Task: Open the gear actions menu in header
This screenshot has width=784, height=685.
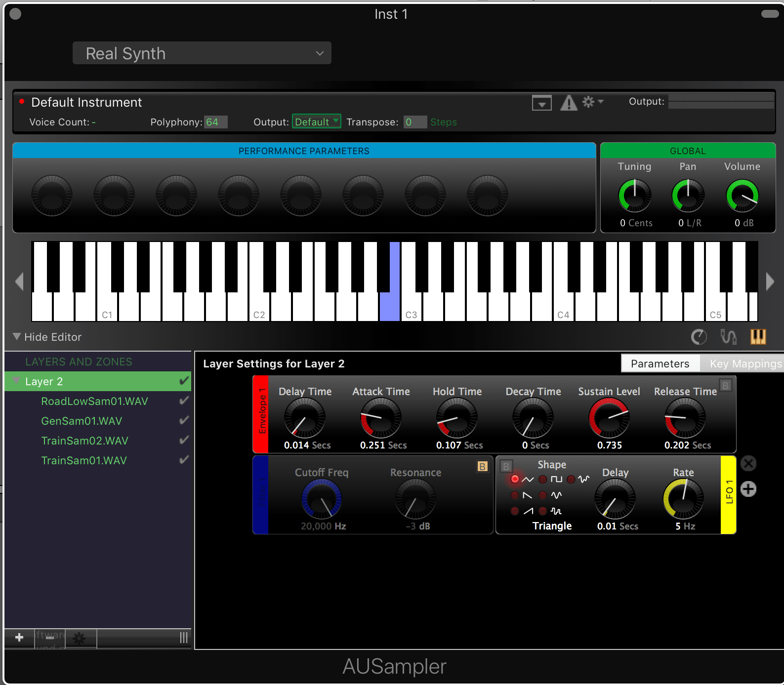Action: click(x=592, y=102)
